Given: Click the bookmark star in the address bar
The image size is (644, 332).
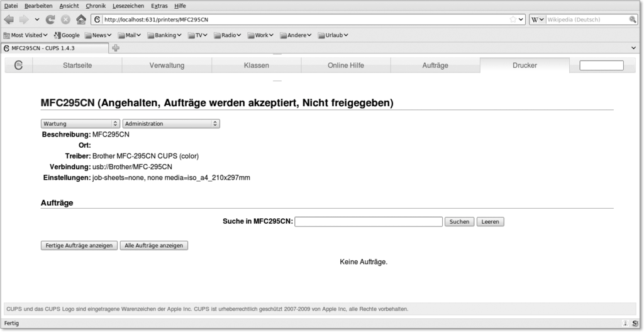Looking at the screenshot, I should (x=513, y=19).
